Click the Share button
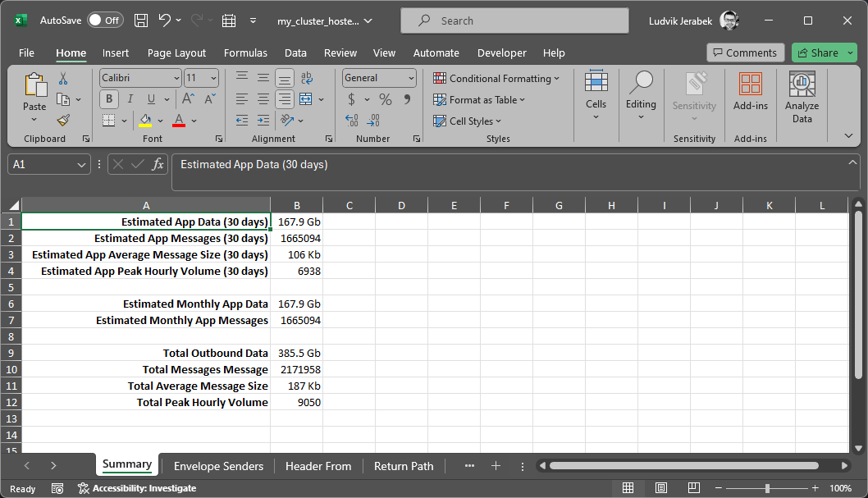The height and width of the screenshot is (498, 868). 817,53
